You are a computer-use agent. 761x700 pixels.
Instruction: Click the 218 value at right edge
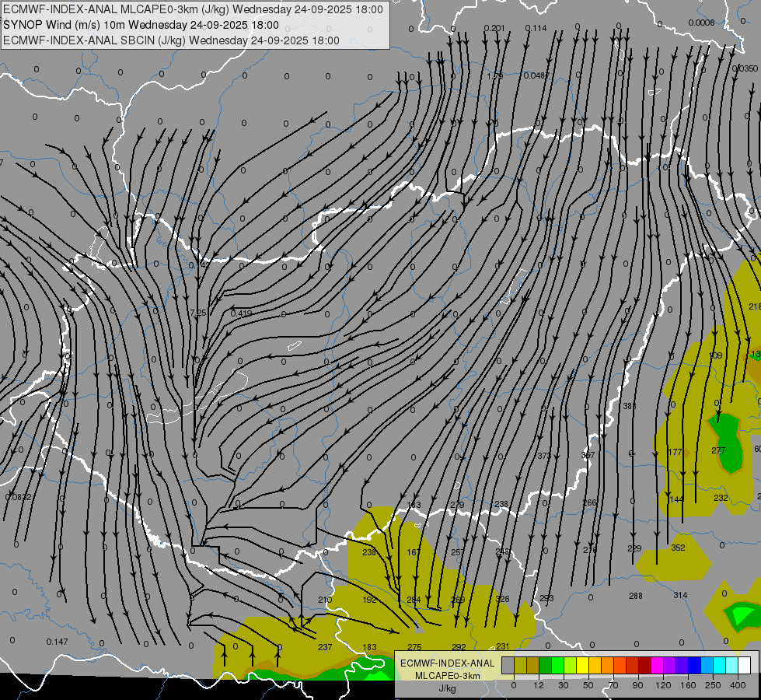click(x=755, y=306)
